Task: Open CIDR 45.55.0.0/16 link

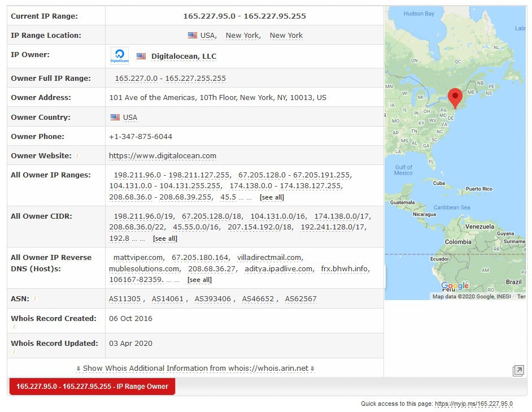Action: pyautogui.click(x=197, y=227)
